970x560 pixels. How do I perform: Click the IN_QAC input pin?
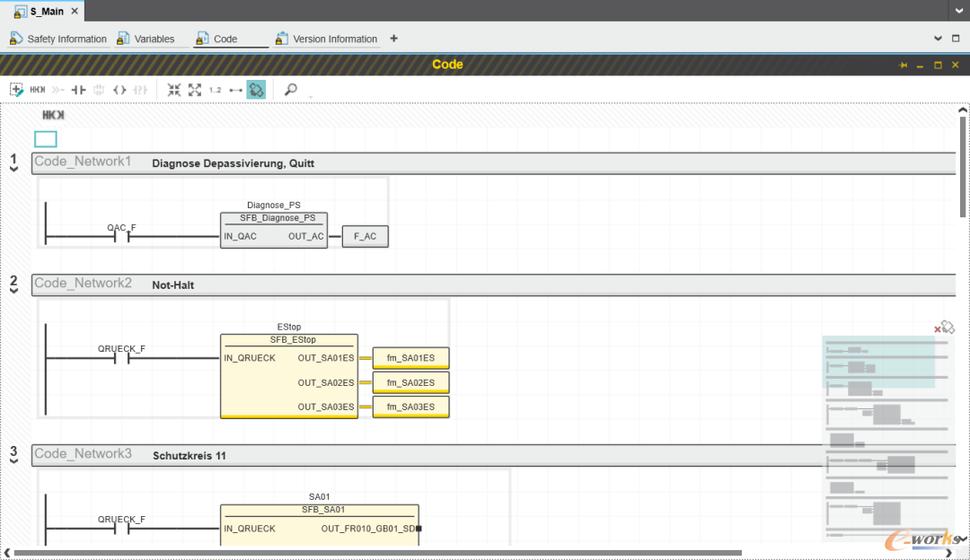[240, 236]
